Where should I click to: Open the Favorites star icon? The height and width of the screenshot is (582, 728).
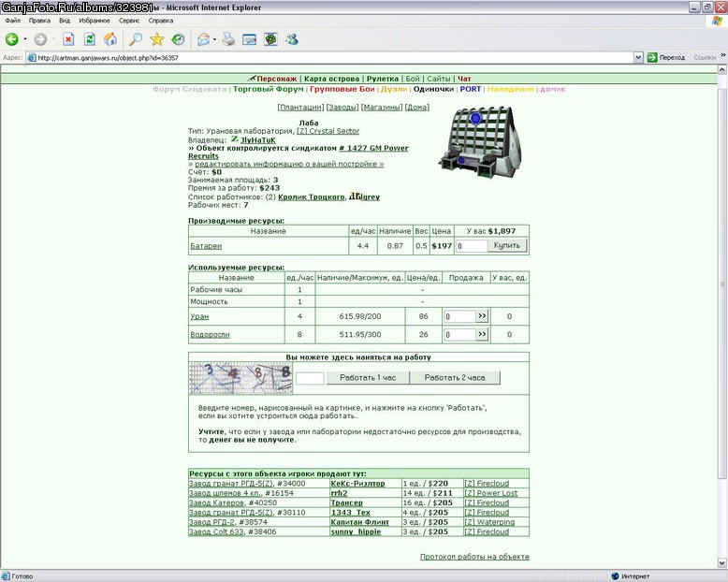tap(157, 39)
